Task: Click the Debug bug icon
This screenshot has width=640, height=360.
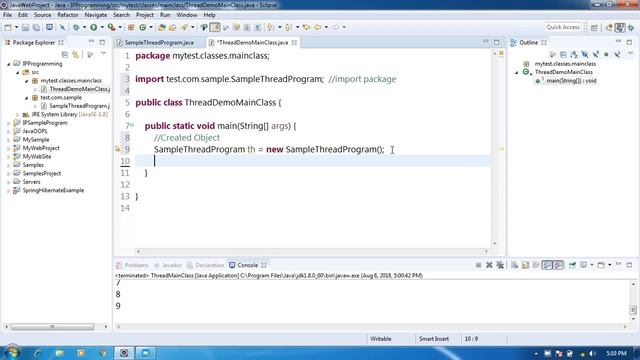Action: coord(76,27)
